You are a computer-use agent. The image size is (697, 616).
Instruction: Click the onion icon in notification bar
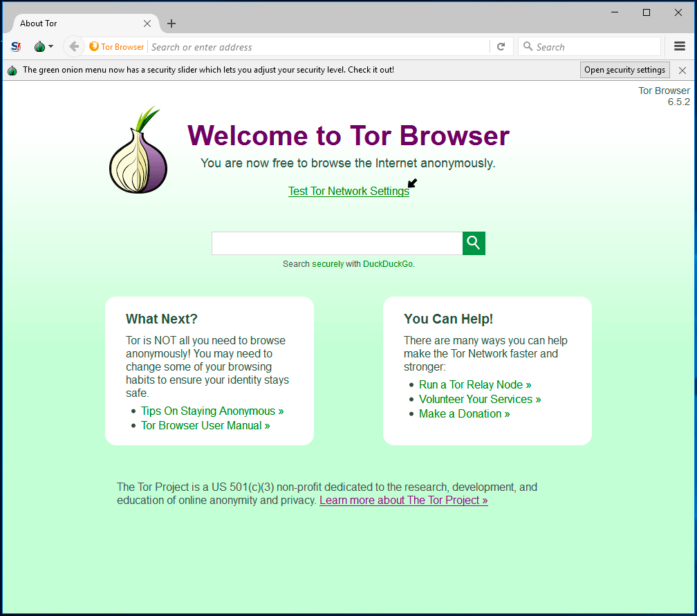tap(12, 71)
